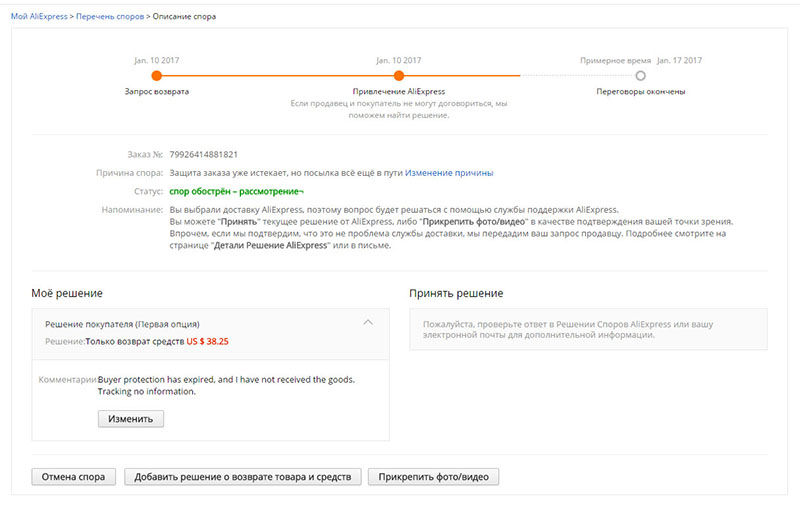Screen dimensions: 800x505
Task: Click the Привлечение AliExpress step circle
Action: click(x=399, y=75)
